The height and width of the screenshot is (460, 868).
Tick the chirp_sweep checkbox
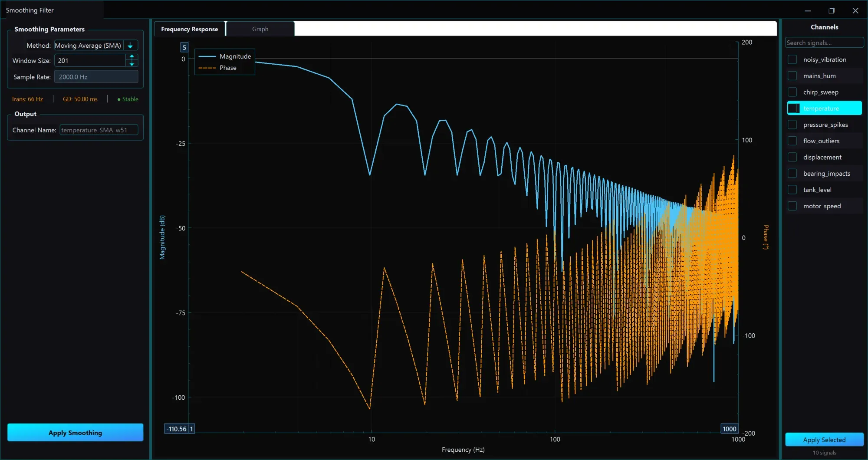(x=792, y=92)
